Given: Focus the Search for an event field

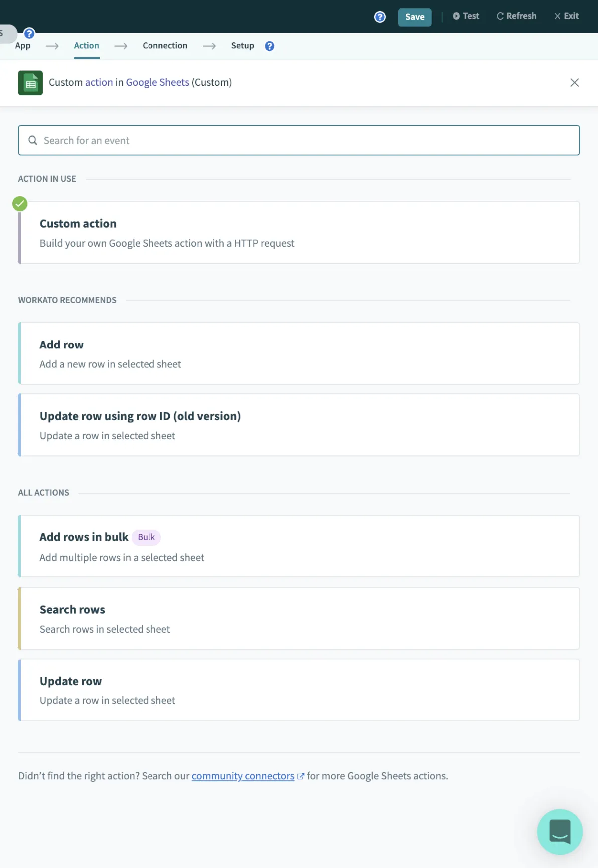Looking at the screenshot, I should click(299, 140).
